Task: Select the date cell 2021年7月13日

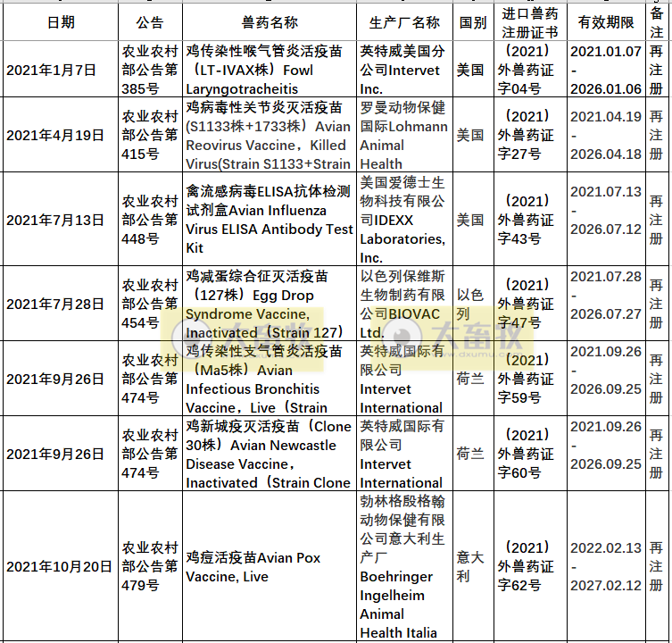Action: pyautogui.click(x=61, y=220)
